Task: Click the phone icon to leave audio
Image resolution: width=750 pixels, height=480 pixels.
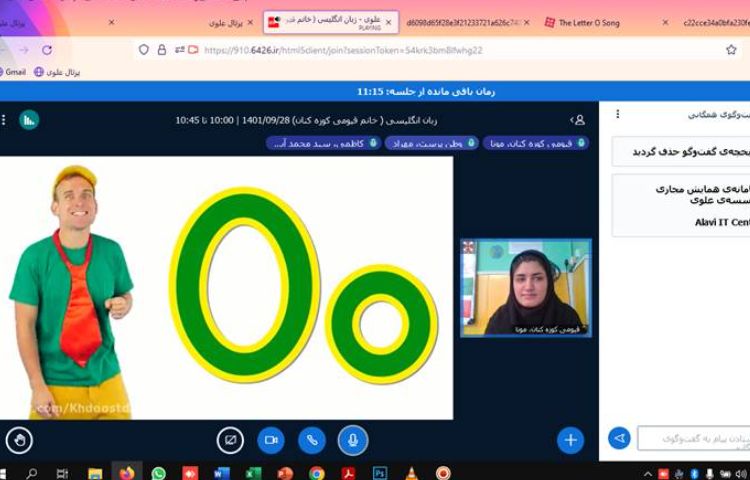Action: (312, 440)
